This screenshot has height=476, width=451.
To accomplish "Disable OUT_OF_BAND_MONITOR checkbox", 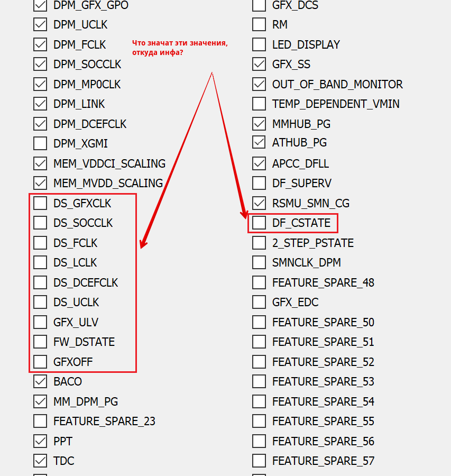I will coord(259,84).
